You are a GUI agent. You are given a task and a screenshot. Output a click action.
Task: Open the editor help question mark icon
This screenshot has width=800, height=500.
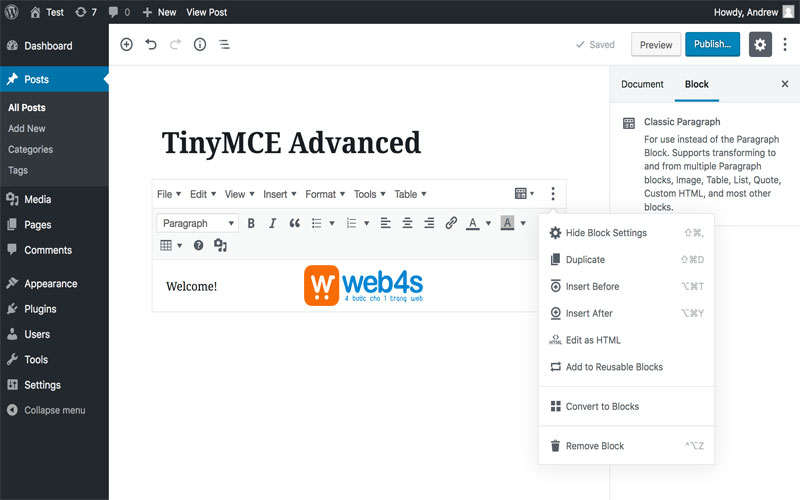coord(198,245)
